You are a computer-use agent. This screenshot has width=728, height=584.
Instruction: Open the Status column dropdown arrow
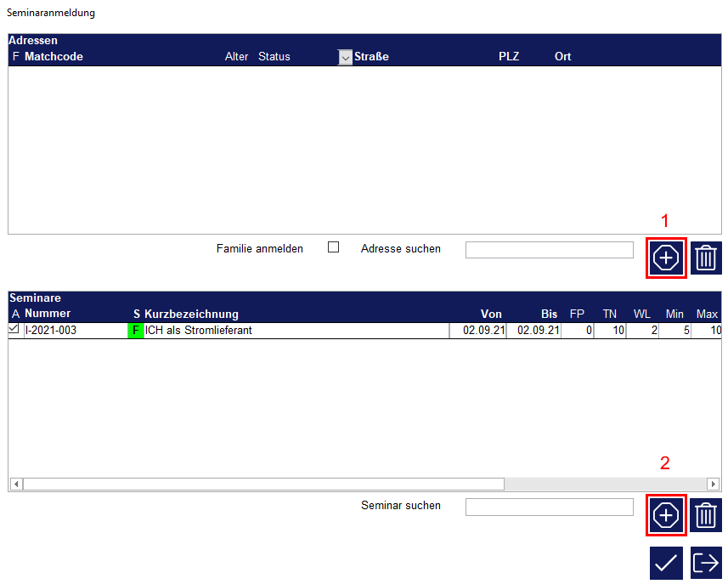pyautogui.click(x=345, y=57)
